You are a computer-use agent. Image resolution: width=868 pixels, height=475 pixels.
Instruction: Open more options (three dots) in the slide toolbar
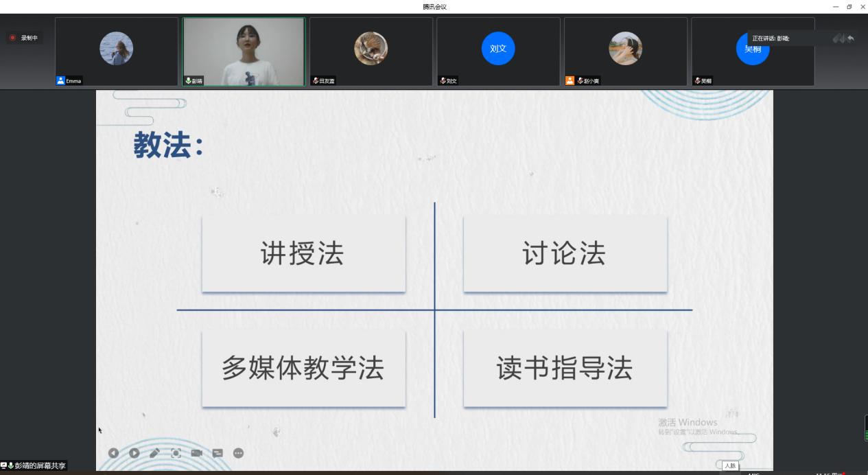(x=238, y=453)
